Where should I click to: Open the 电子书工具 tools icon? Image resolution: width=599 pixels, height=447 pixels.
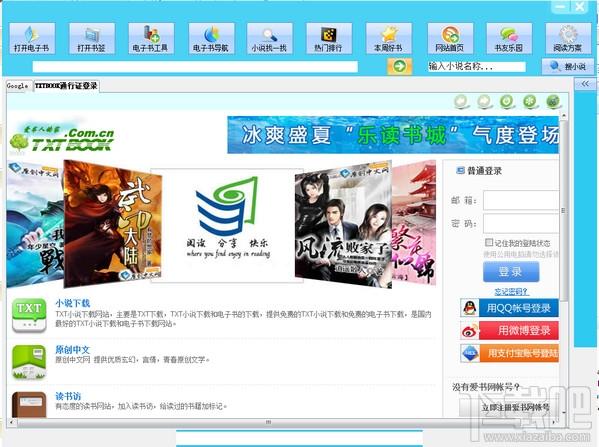(x=151, y=38)
